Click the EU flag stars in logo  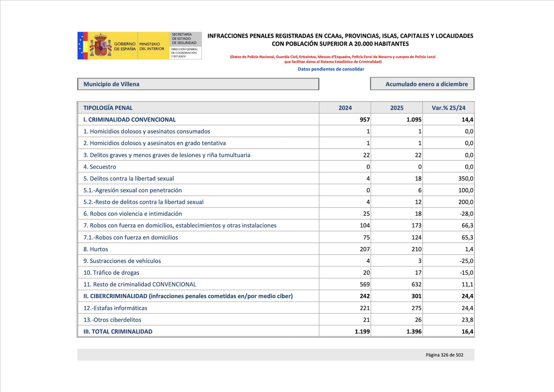81,46
